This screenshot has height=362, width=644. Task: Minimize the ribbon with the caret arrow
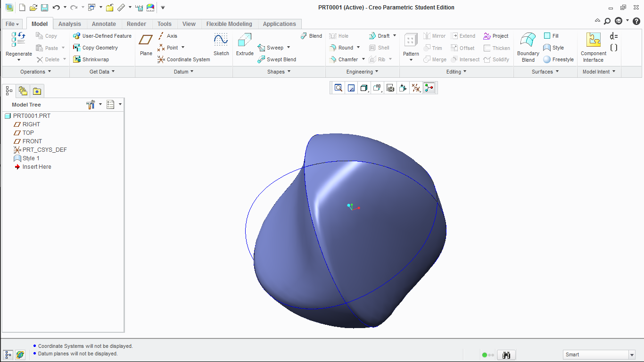(x=597, y=21)
